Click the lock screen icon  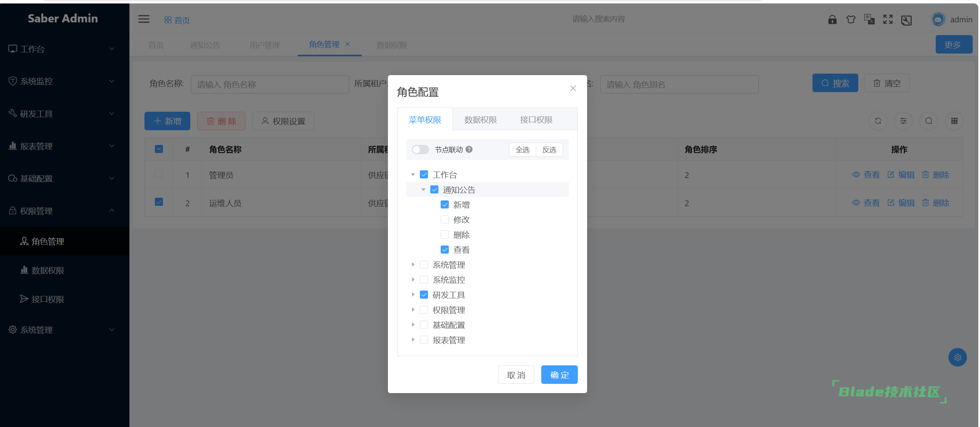pyautogui.click(x=832, y=19)
